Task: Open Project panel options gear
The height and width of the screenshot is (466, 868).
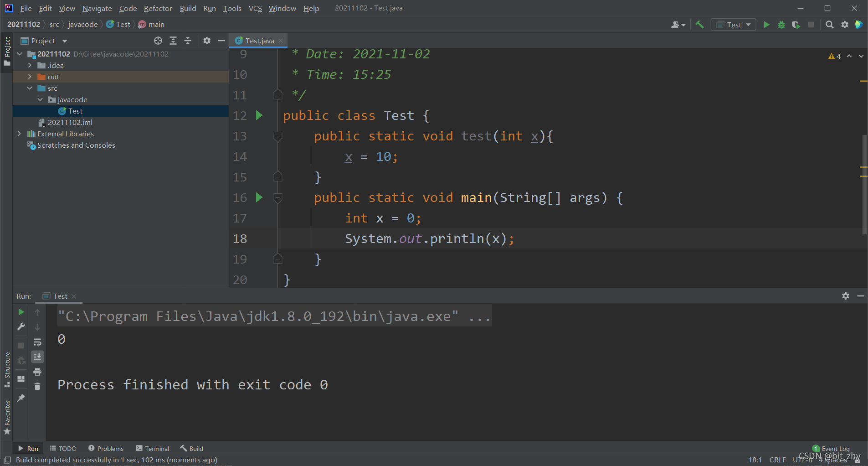Action: (207, 41)
